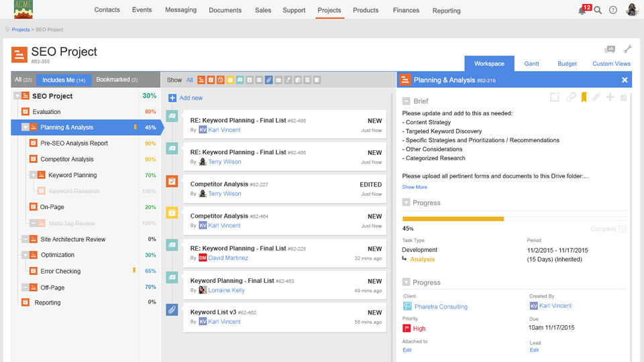Image resolution: width=644 pixels, height=362 pixels.
Task: Collapse the Planning & Analysis tree node
Action: (x=25, y=127)
